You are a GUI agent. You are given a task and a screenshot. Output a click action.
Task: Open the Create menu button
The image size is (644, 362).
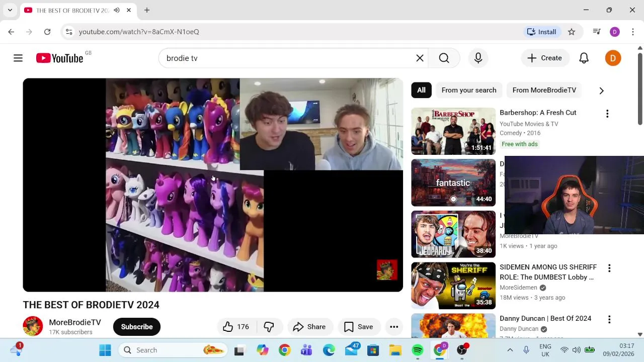coord(545,58)
